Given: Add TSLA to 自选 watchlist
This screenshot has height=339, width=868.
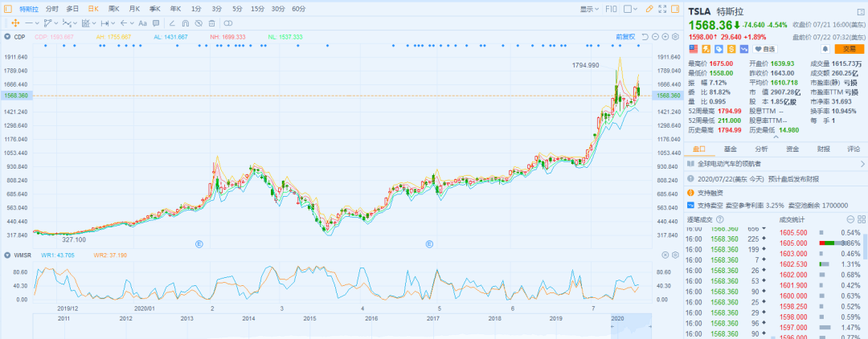Looking at the screenshot, I should (x=765, y=49).
